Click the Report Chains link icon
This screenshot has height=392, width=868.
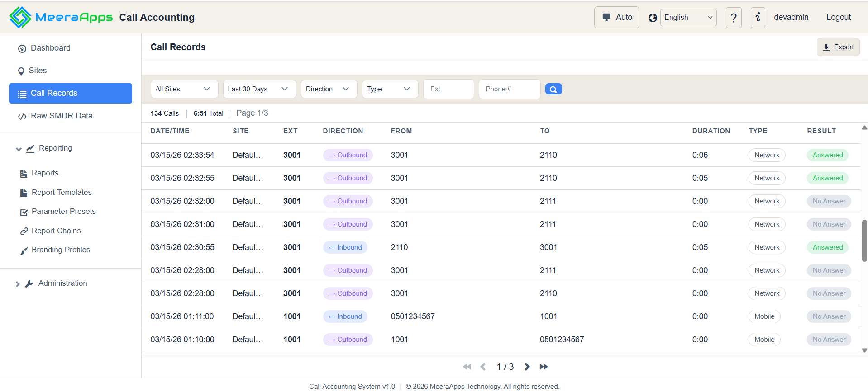24,231
